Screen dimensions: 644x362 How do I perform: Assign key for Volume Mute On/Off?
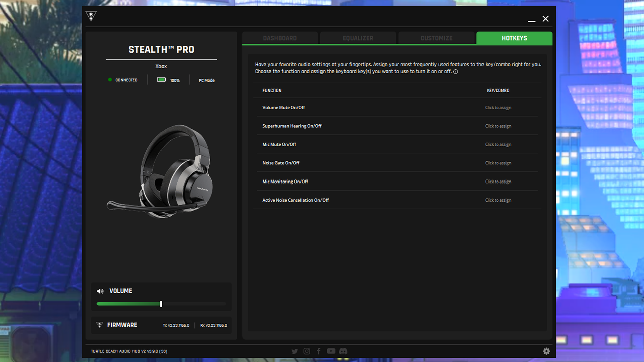coord(498,108)
